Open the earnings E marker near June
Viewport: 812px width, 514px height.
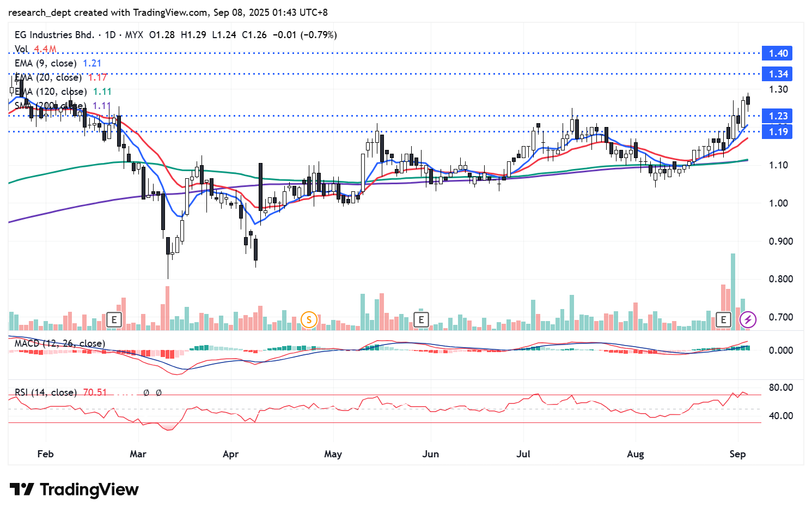pyautogui.click(x=421, y=319)
